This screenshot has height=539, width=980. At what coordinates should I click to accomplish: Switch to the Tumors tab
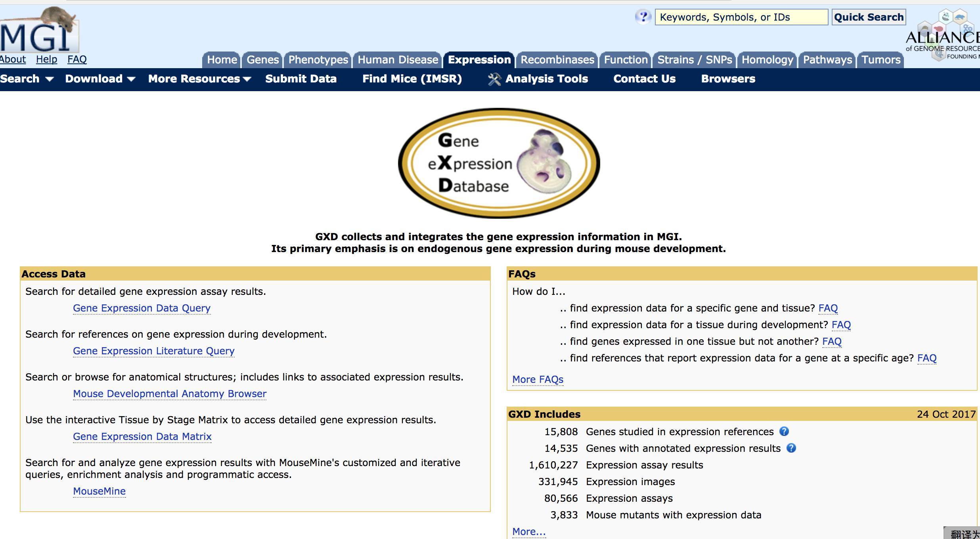[x=881, y=60]
